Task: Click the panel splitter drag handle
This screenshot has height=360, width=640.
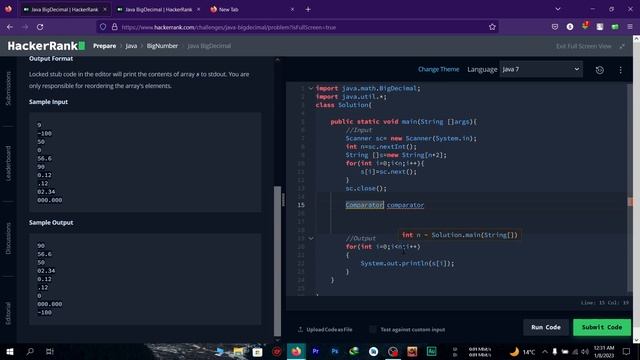Action: (283, 200)
